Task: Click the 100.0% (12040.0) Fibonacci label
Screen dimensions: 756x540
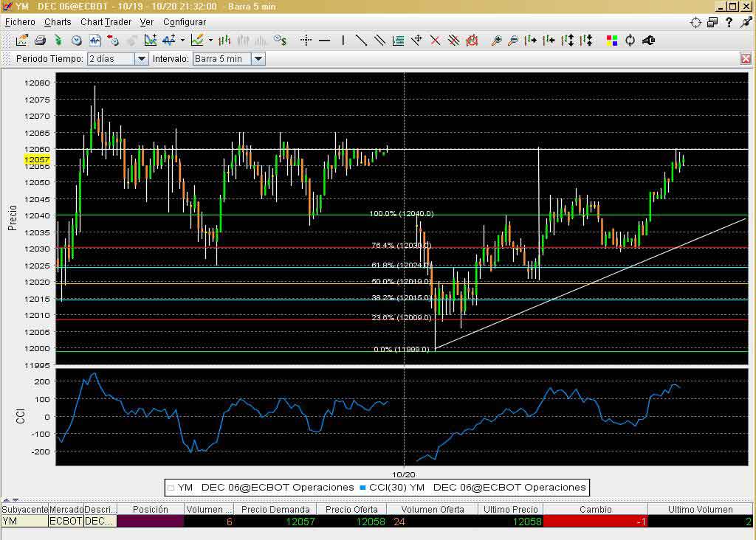Action: tap(401, 213)
